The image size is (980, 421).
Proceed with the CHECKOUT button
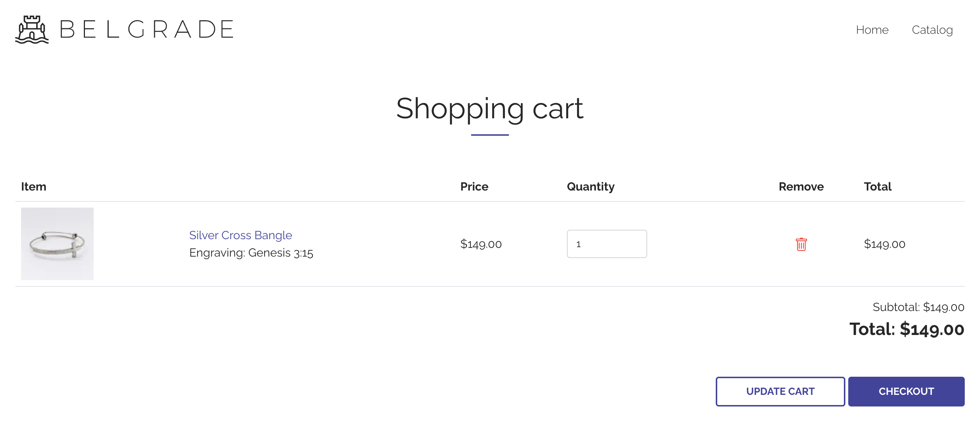906,391
